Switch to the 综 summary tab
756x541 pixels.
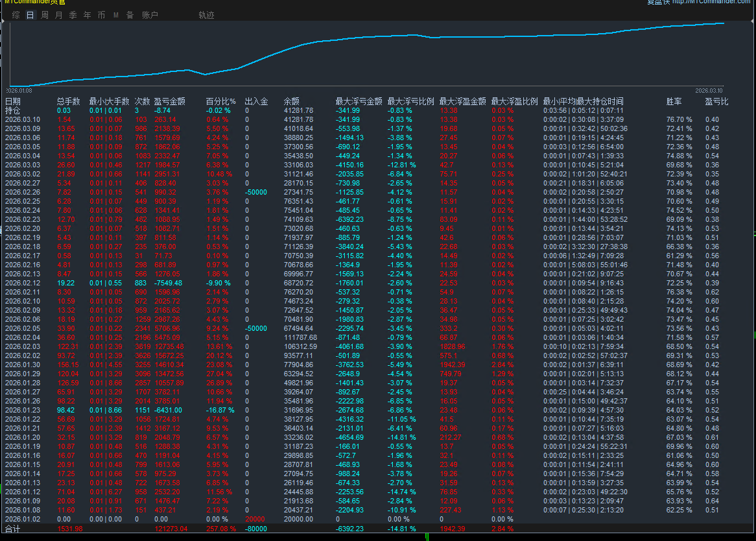pos(16,15)
